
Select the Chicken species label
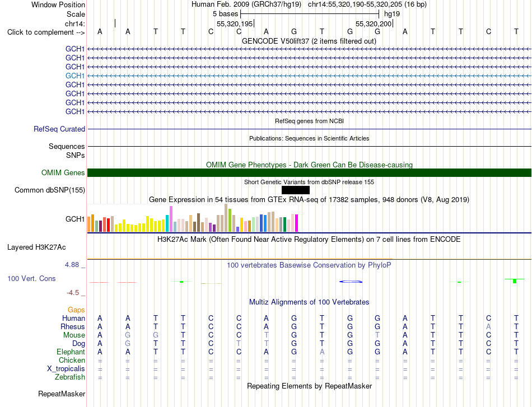tap(72, 360)
